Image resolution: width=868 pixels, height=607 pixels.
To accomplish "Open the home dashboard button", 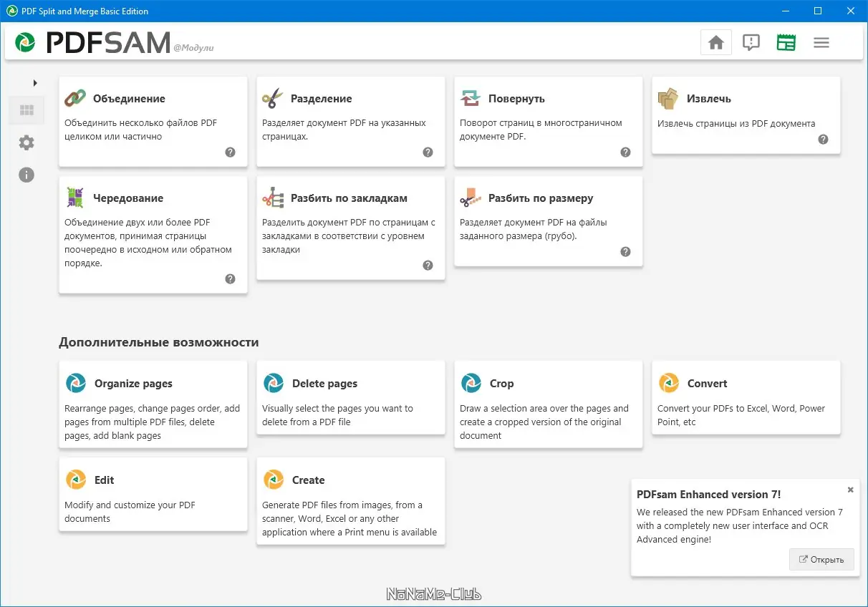I will pos(715,42).
